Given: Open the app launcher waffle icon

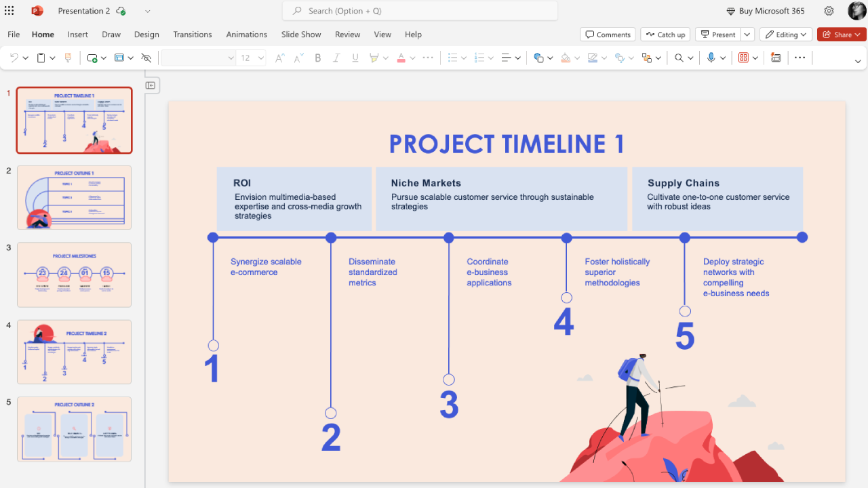Looking at the screenshot, I should point(9,11).
